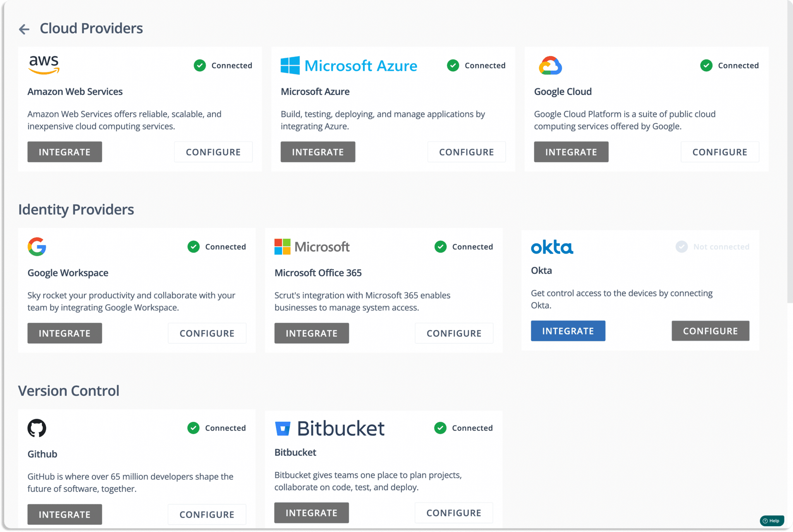Click the Microsoft Office 365 title
Screen dimensions: 793x532
318,273
